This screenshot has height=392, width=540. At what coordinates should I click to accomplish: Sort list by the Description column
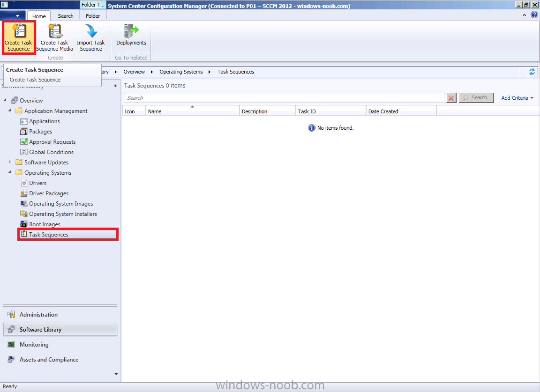268,111
